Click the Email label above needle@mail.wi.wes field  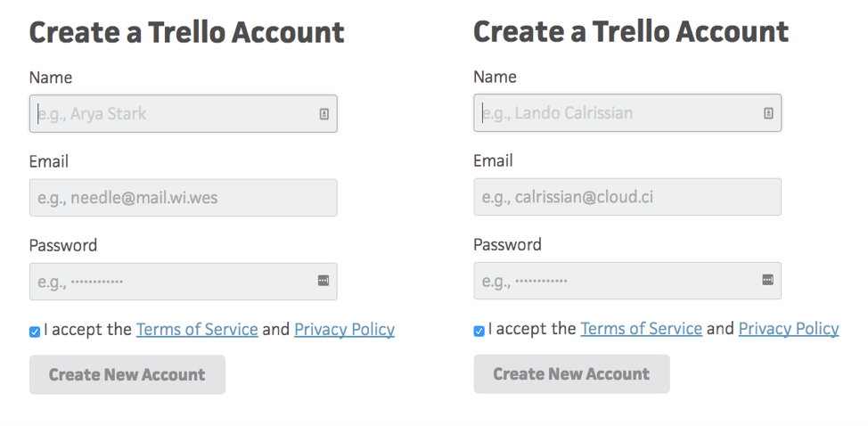[49, 161]
